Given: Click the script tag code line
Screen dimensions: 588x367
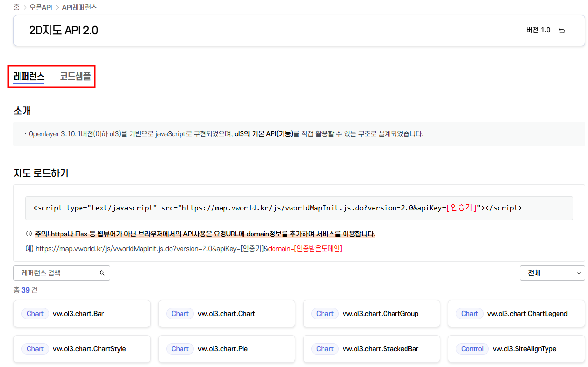Looking at the screenshot, I should [277, 208].
